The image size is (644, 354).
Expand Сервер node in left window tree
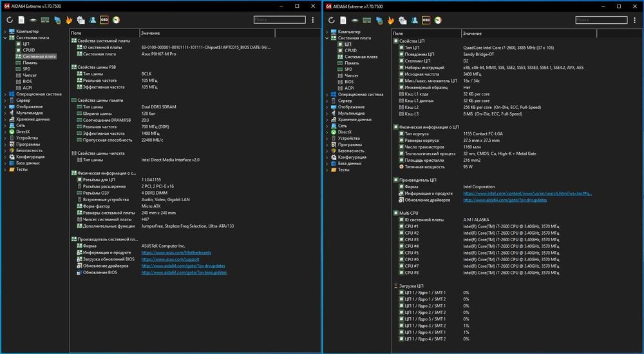5,101
